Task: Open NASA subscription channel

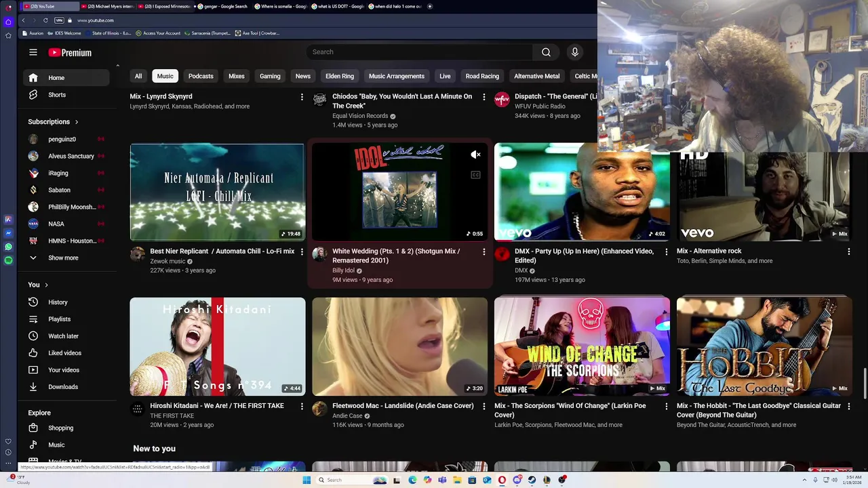Action: pos(66,224)
